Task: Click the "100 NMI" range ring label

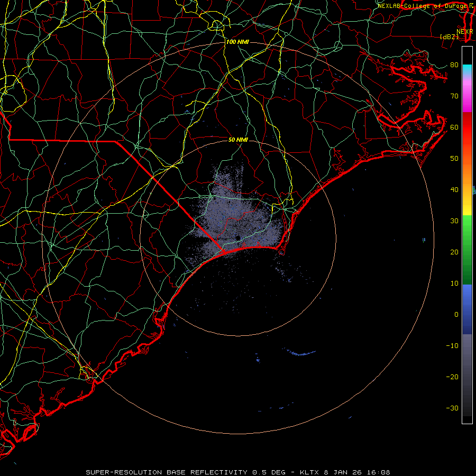Action: point(237,42)
